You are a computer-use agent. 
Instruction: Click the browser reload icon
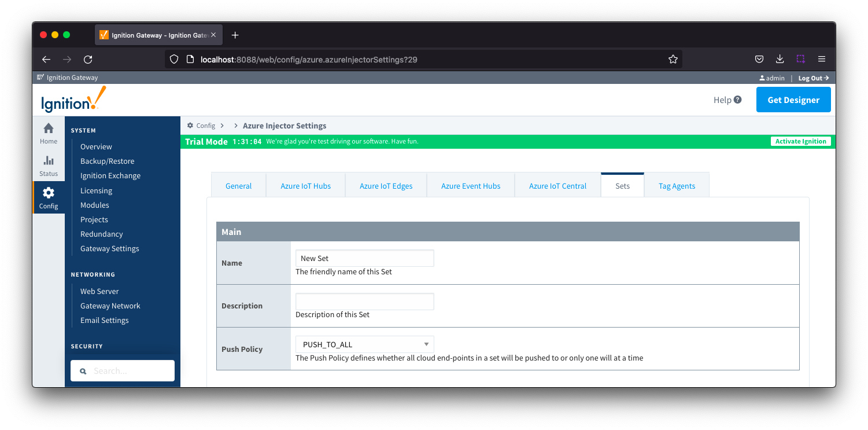click(x=88, y=59)
